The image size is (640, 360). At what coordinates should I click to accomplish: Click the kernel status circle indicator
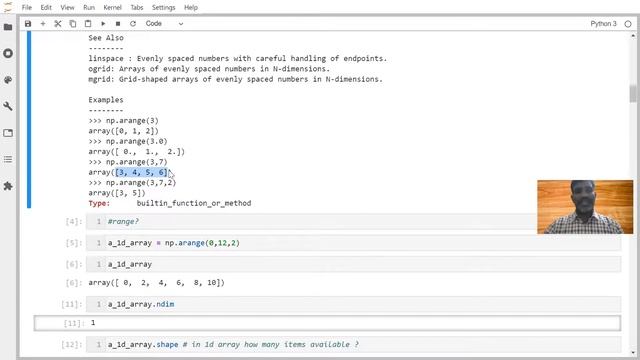point(628,24)
